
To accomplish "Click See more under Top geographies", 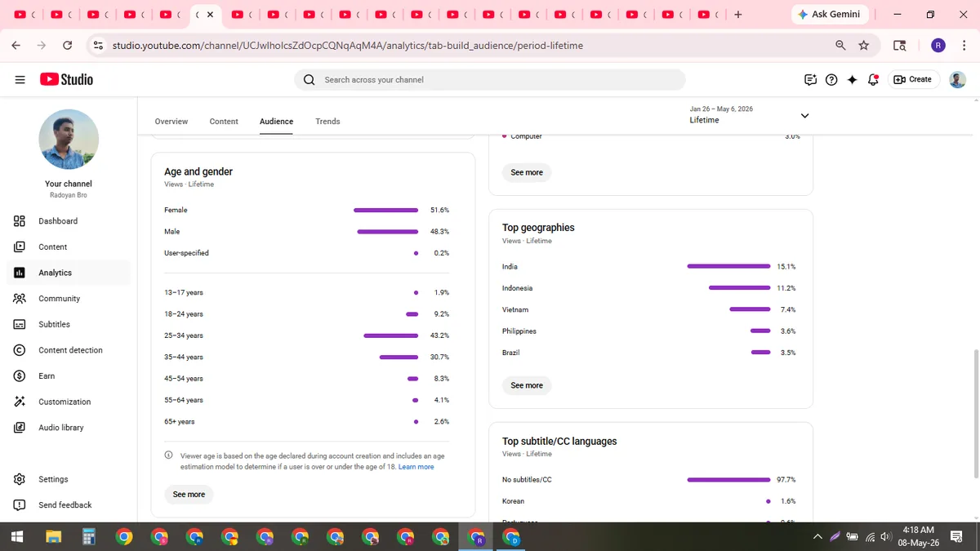I will 527,385.
